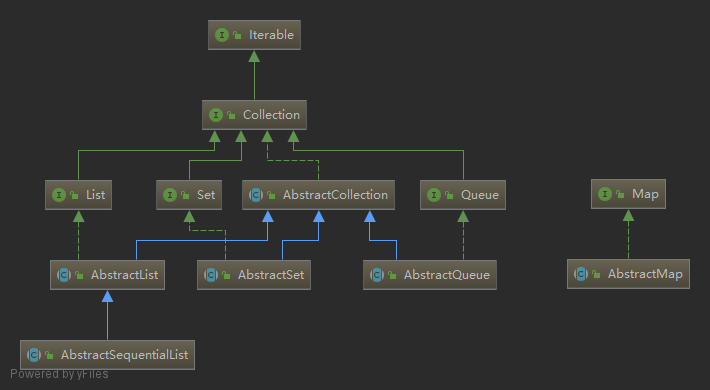Image resolution: width=710 pixels, height=390 pixels.
Task: Click the interface icon on Map node
Action: coord(605,194)
